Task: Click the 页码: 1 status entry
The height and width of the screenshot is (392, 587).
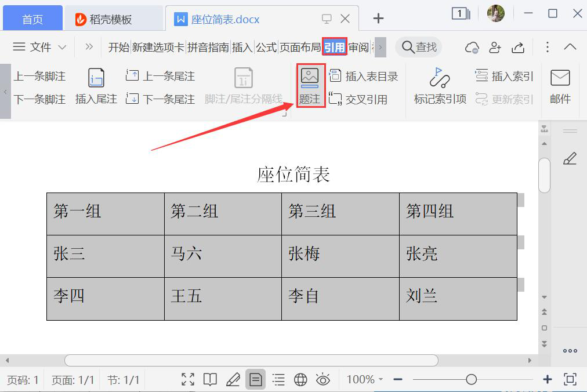Action: coord(23,380)
